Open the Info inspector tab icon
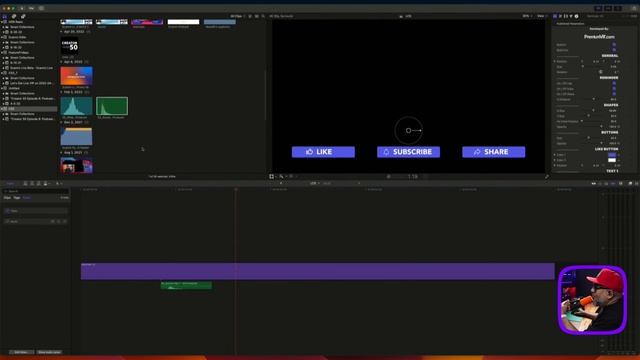The image size is (640, 360). [576, 16]
